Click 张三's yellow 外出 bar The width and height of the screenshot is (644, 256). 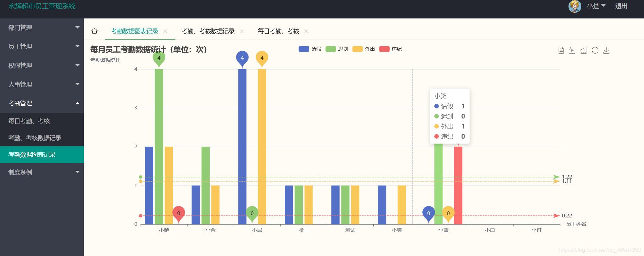(309, 205)
